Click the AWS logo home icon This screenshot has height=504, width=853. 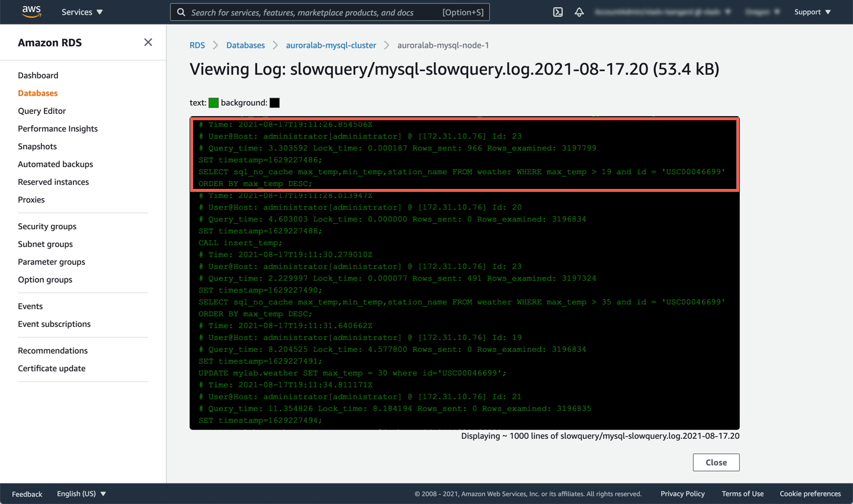(31, 12)
